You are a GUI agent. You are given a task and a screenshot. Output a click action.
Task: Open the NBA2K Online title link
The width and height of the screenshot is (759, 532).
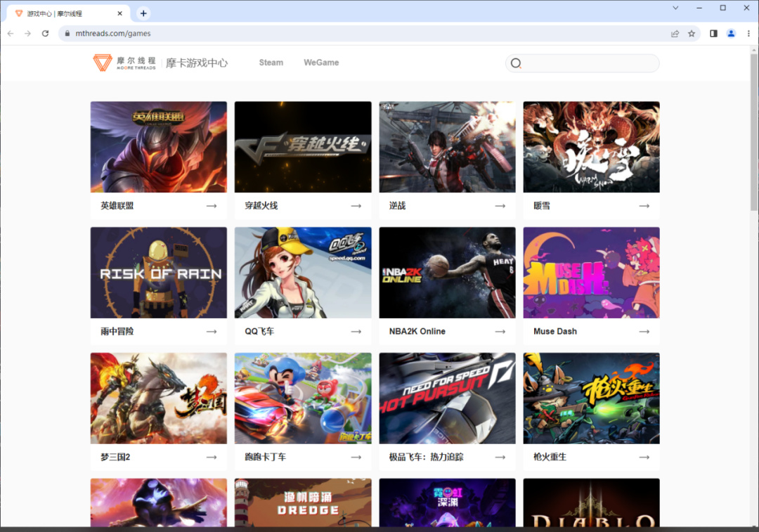point(417,332)
